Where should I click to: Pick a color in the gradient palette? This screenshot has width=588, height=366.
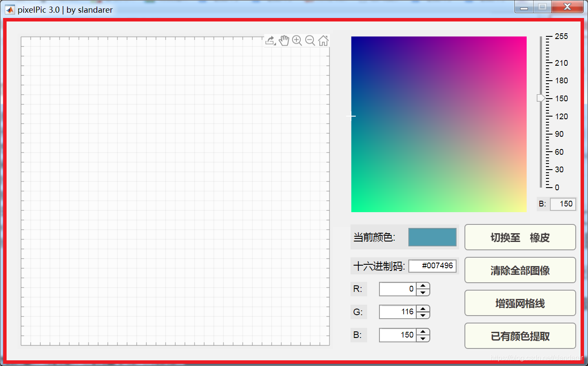point(439,124)
